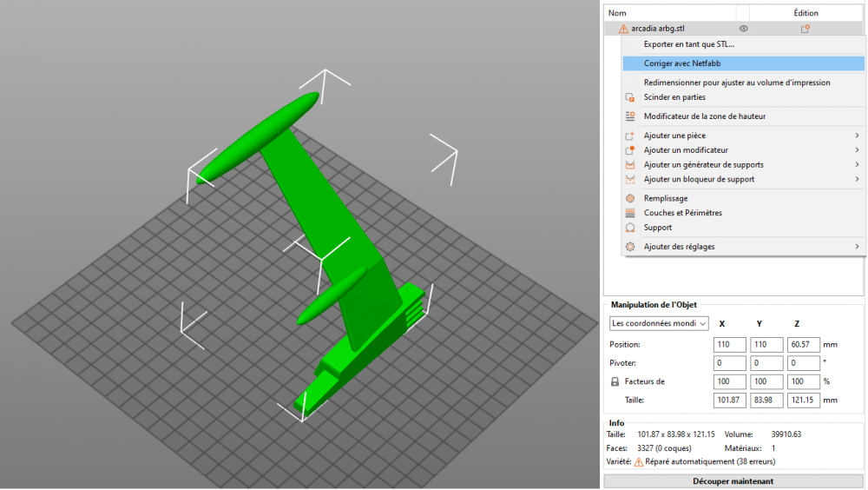Click Modificateur de la zone de hauteur icon
The height and width of the screenshot is (490, 868).
point(630,116)
